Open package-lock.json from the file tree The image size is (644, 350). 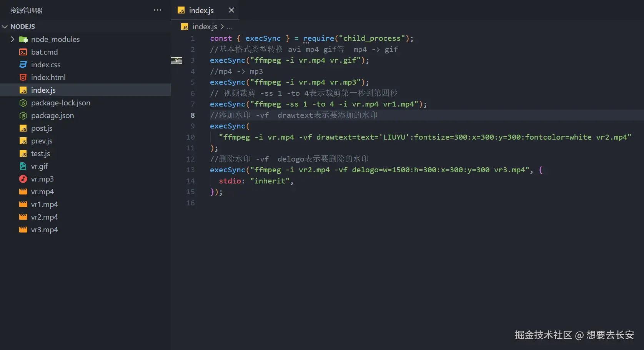[x=61, y=103]
